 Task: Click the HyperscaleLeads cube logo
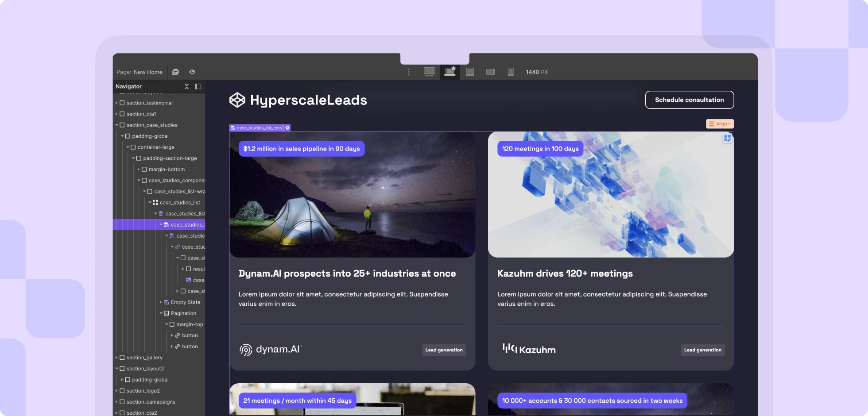click(237, 100)
